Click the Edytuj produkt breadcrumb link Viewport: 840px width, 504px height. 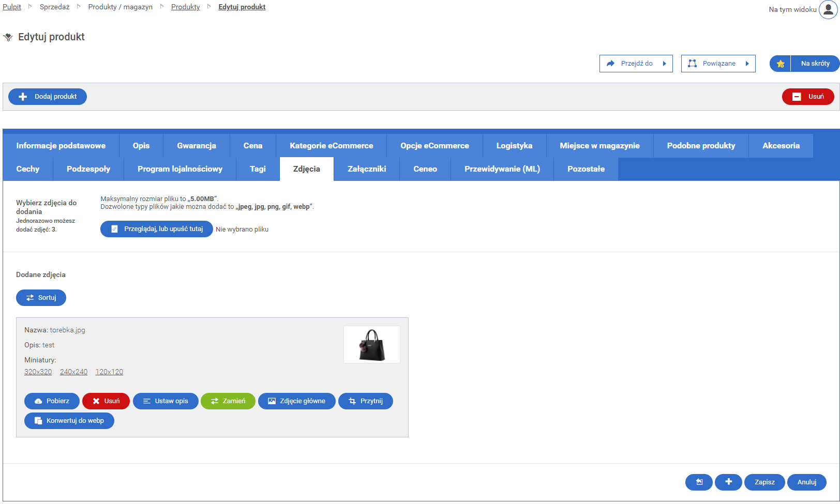click(242, 7)
